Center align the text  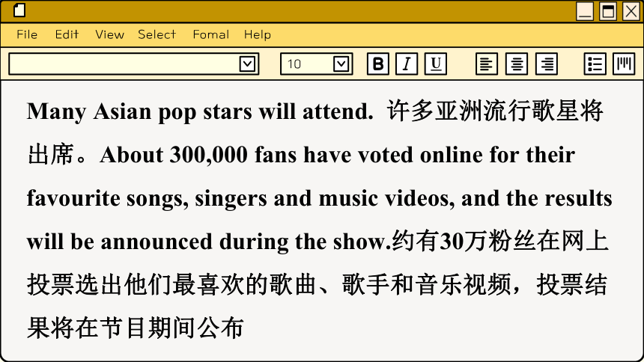pyautogui.click(x=517, y=64)
